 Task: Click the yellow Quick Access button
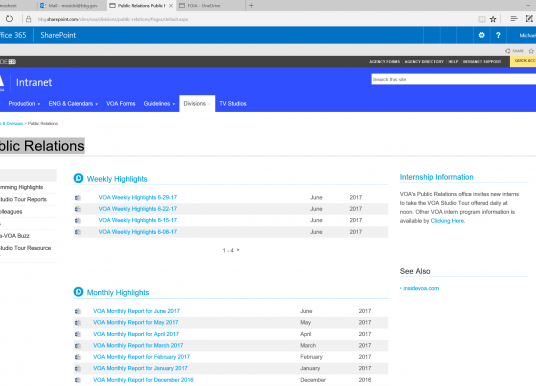523,61
